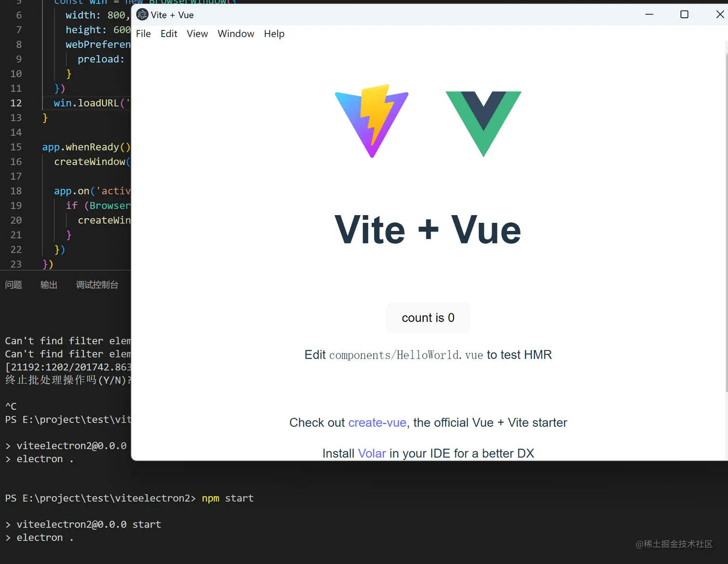Open the Help menu
728x564 pixels.
coord(274,34)
